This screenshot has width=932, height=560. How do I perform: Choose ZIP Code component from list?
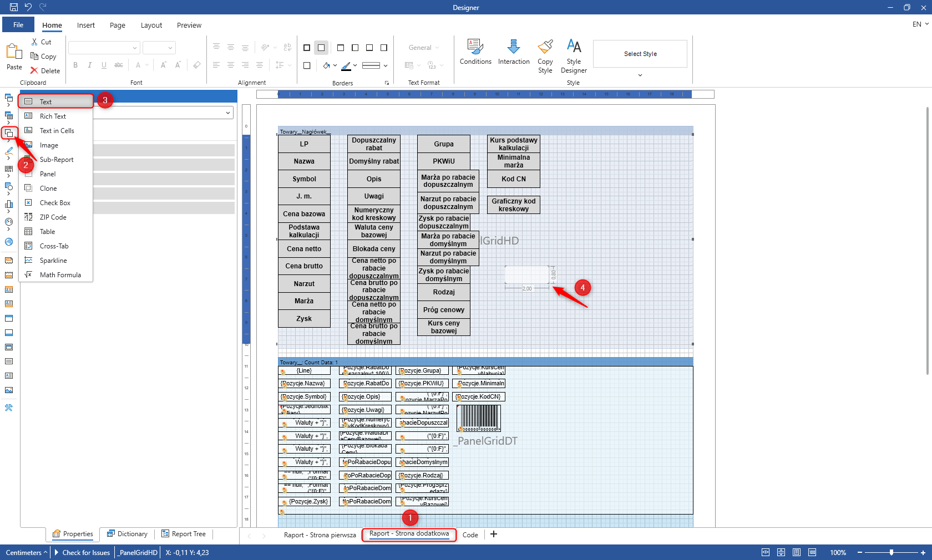(x=53, y=217)
